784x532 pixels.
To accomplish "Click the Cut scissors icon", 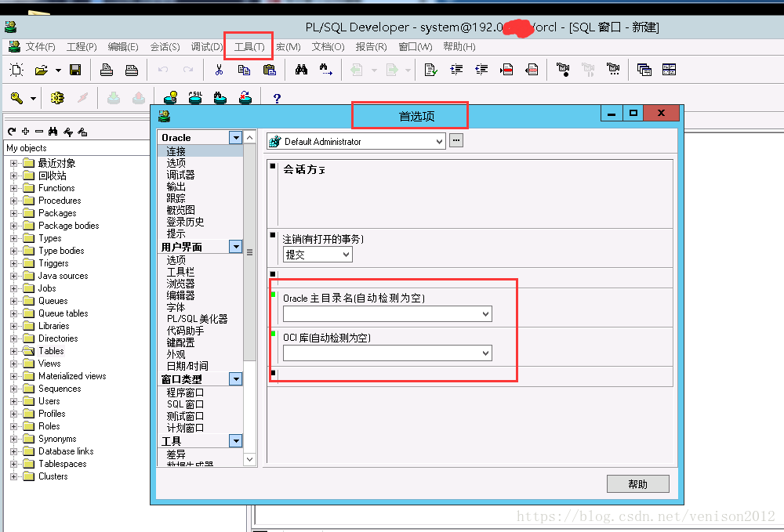I will click(219, 70).
